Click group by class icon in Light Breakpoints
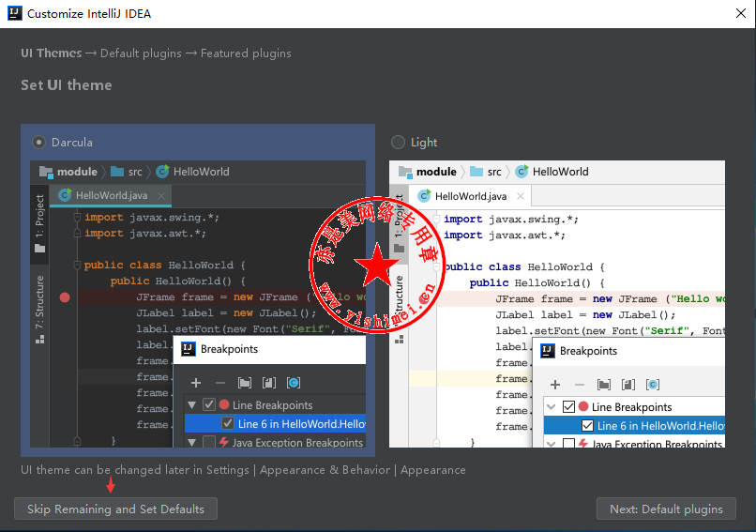The height and width of the screenshot is (532, 756). (652, 385)
